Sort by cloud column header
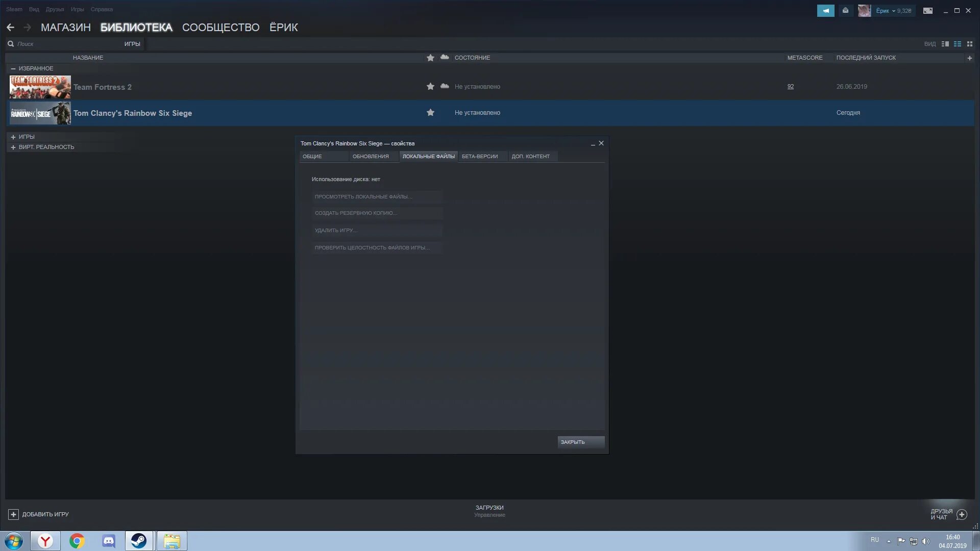Image resolution: width=980 pixels, height=551 pixels. pos(445,57)
